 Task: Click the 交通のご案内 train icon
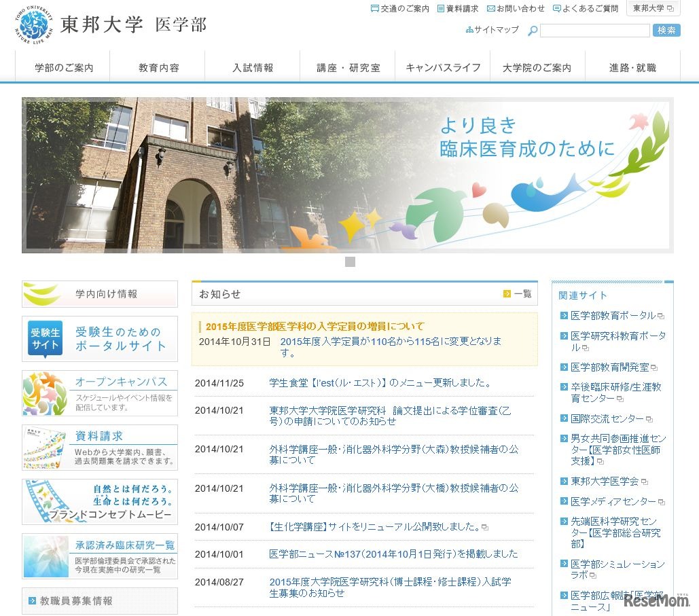click(374, 9)
